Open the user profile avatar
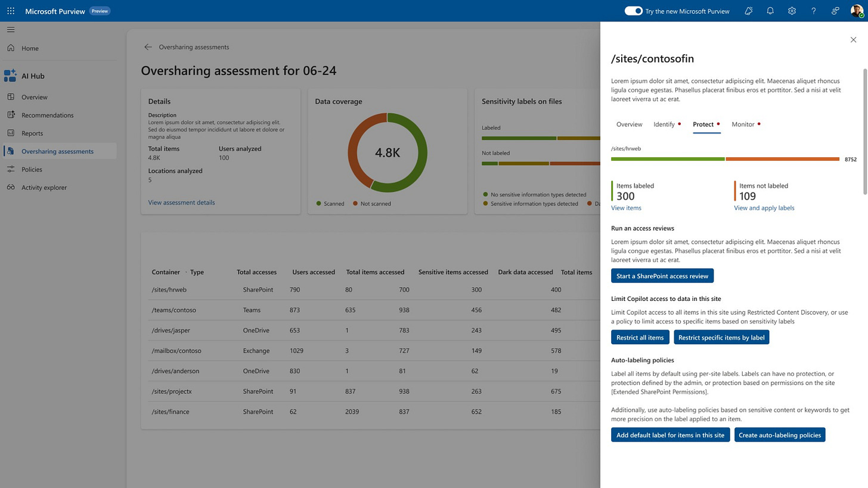 click(857, 11)
